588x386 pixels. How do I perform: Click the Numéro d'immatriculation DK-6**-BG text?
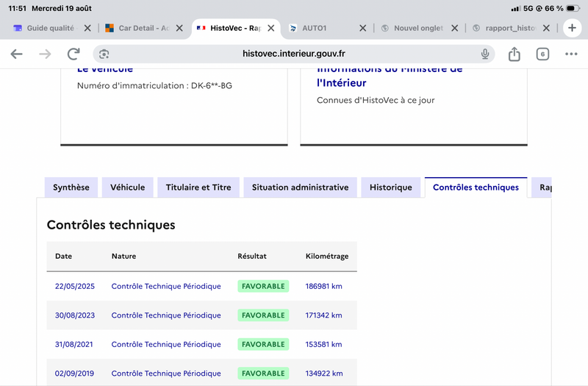click(x=154, y=85)
